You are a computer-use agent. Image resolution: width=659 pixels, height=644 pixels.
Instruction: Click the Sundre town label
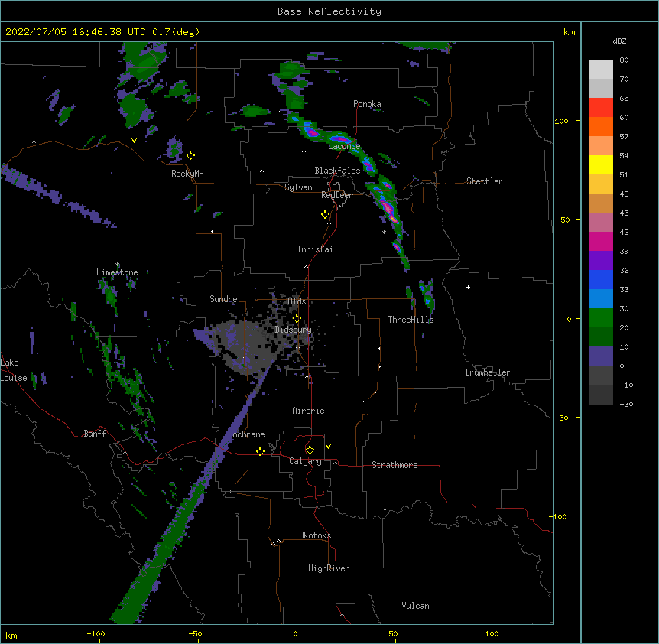tap(223, 299)
